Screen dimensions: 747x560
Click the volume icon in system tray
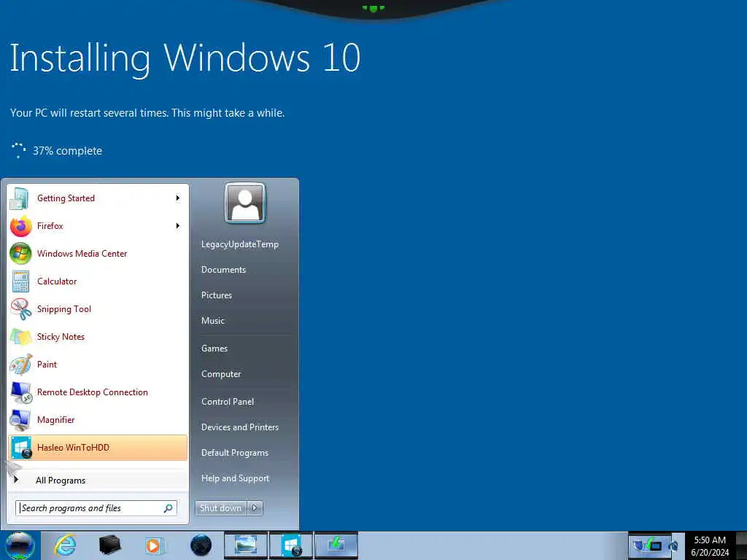pyautogui.click(x=673, y=545)
